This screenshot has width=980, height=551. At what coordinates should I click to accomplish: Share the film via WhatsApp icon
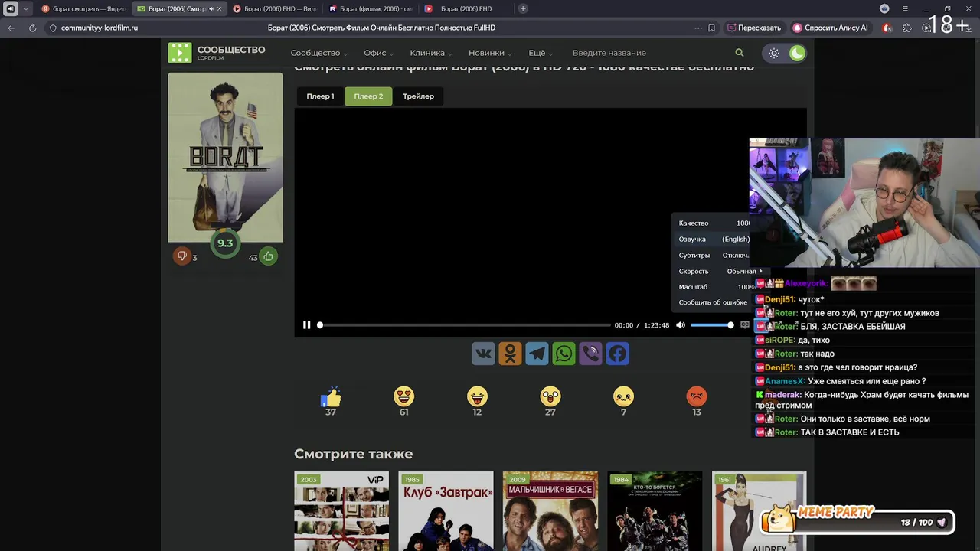[x=563, y=354]
